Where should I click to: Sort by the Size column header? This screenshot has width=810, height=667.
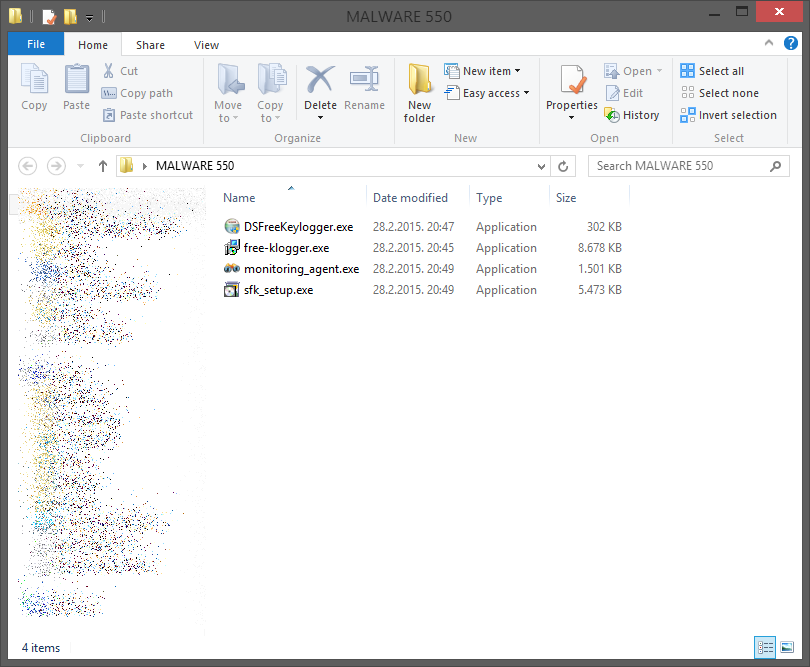click(566, 198)
